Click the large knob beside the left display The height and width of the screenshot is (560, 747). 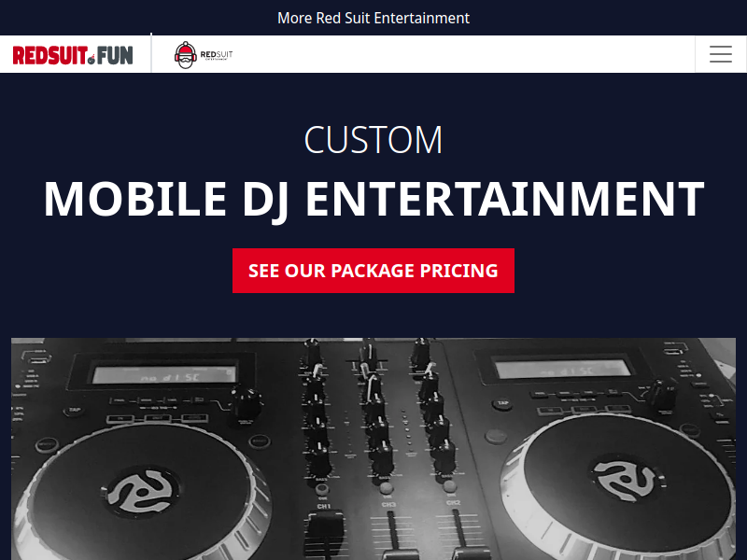click(x=247, y=402)
